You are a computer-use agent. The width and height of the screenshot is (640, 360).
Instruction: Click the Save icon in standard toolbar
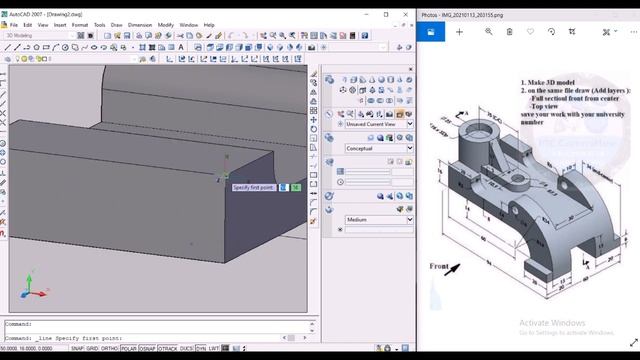pos(127,36)
